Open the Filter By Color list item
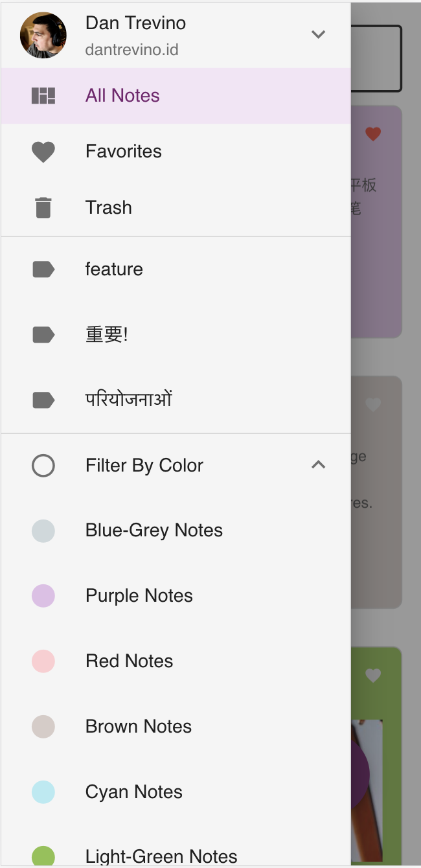 [x=144, y=466]
